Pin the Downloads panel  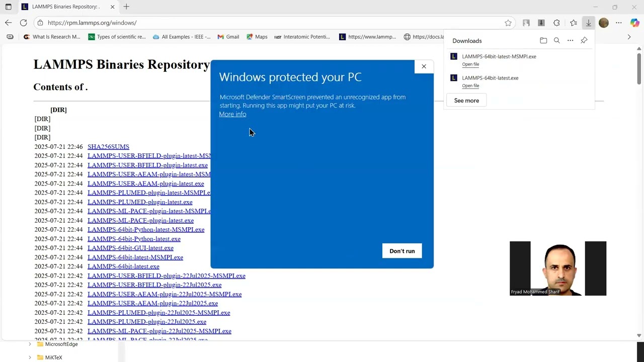[x=584, y=41]
